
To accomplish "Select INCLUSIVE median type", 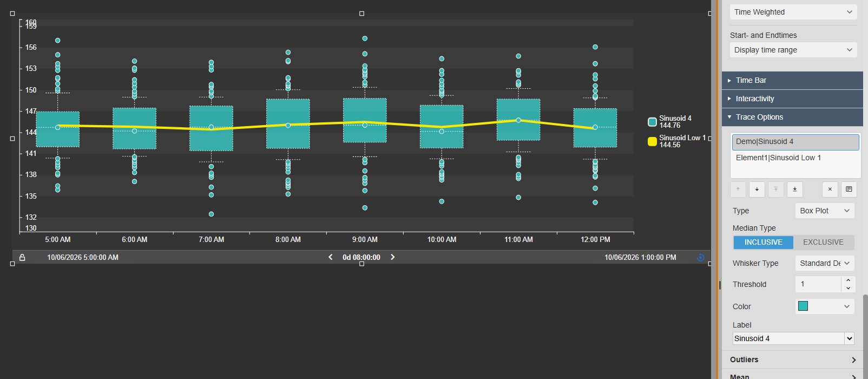I will (764, 242).
